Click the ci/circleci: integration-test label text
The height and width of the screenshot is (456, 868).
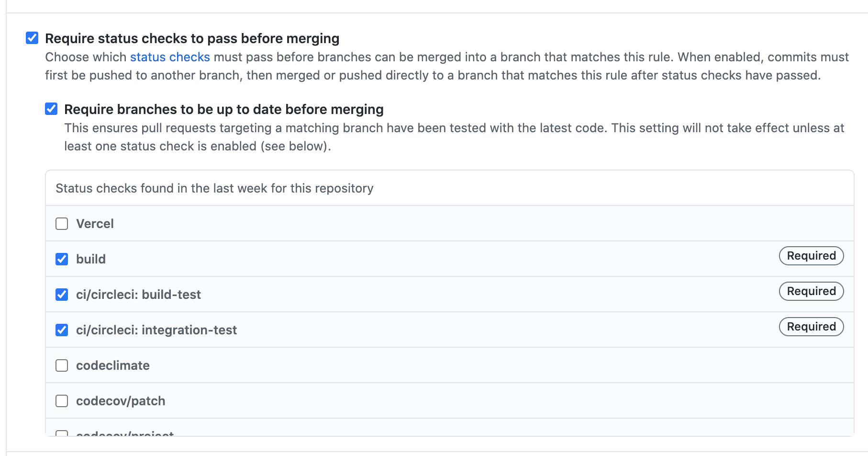coord(156,330)
